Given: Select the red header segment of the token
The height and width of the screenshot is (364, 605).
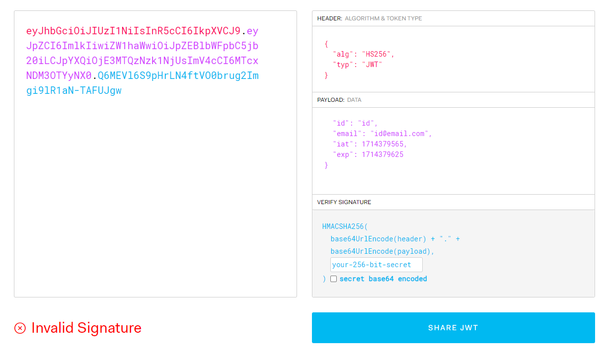Looking at the screenshot, I should coord(134,31).
